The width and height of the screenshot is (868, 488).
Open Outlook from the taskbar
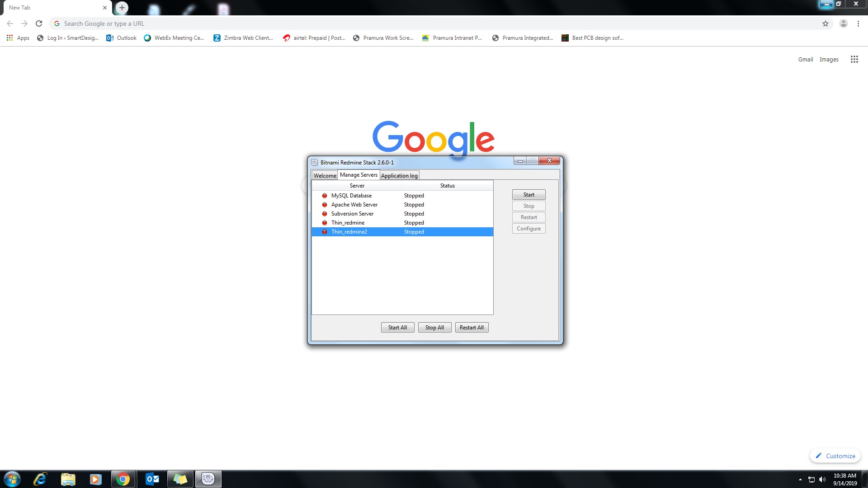152,479
